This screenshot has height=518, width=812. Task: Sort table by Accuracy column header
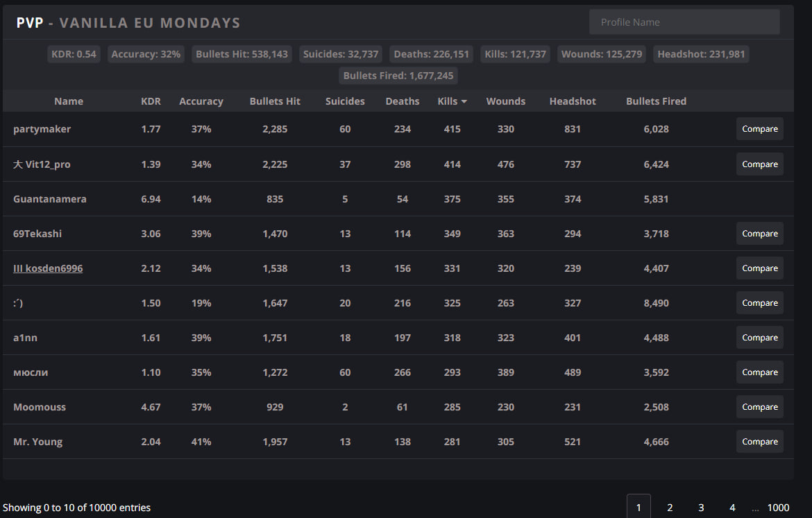[201, 101]
